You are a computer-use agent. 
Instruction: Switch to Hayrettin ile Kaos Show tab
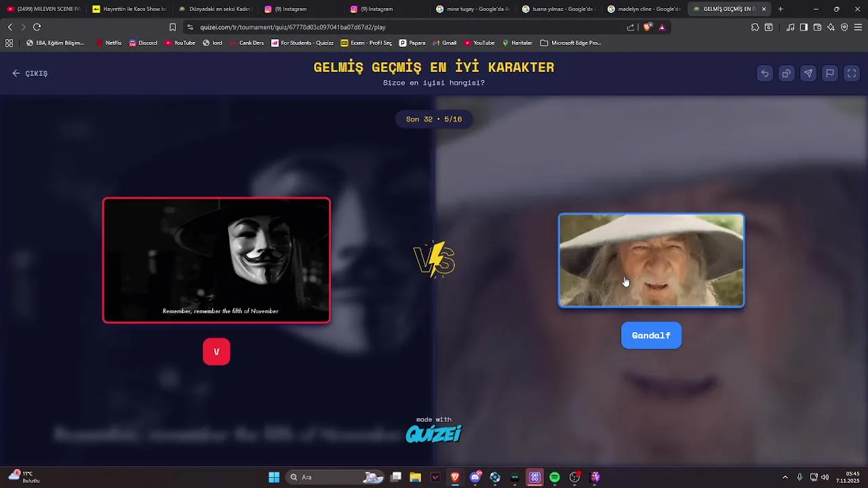coord(129,9)
